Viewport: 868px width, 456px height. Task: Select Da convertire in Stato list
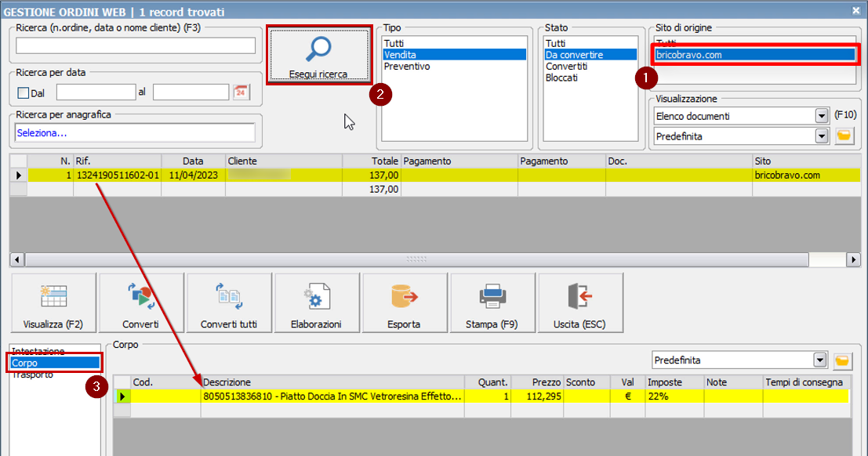coord(590,55)
